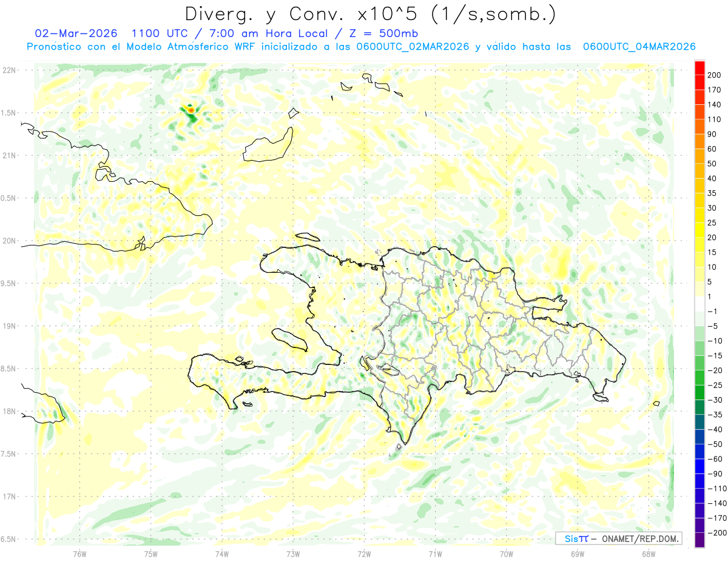Click the "68W" longitude label

[x=649, y=554]
